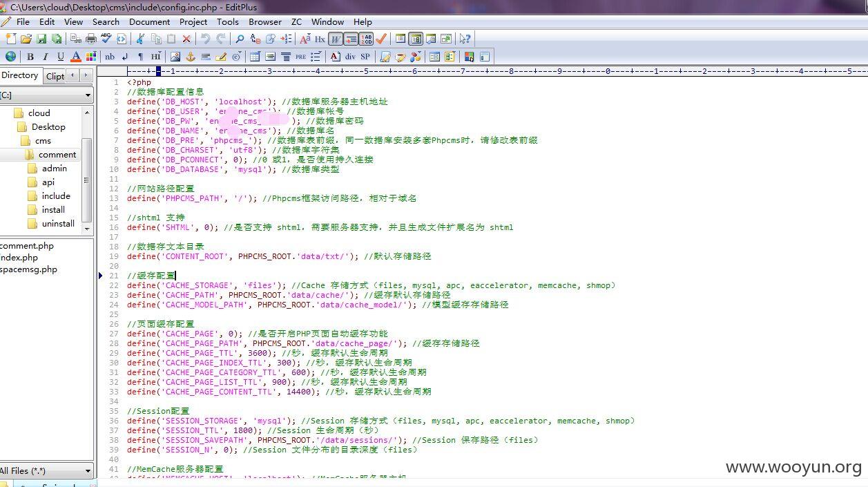Click the orange check mark toolbar icon
This screenshot has width=868, height=487.
pos(381,39)
